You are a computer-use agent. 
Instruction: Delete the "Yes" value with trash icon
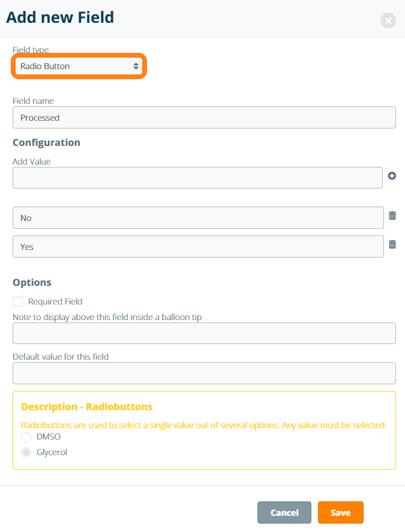click(392, 244)
